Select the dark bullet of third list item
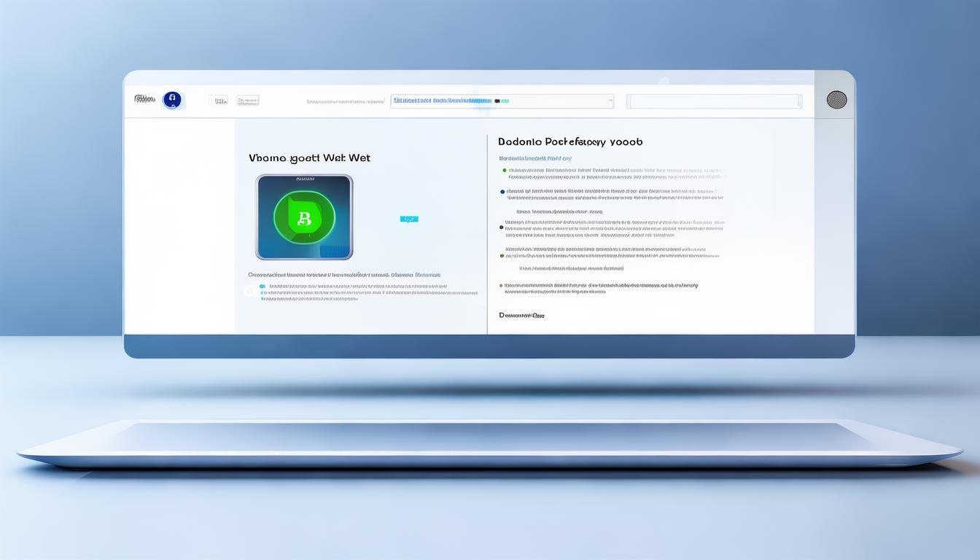The image size is (980, 560). pyautogui.click(x=501, y=227)
